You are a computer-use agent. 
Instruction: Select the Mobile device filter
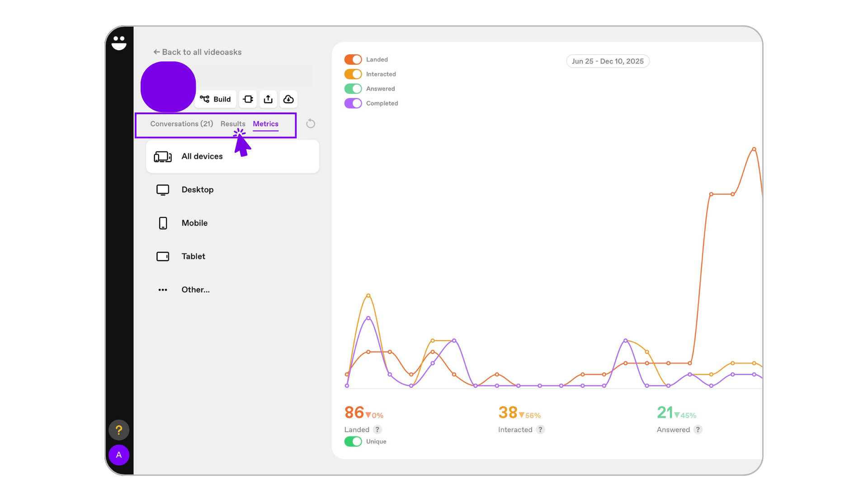[194, 223]
